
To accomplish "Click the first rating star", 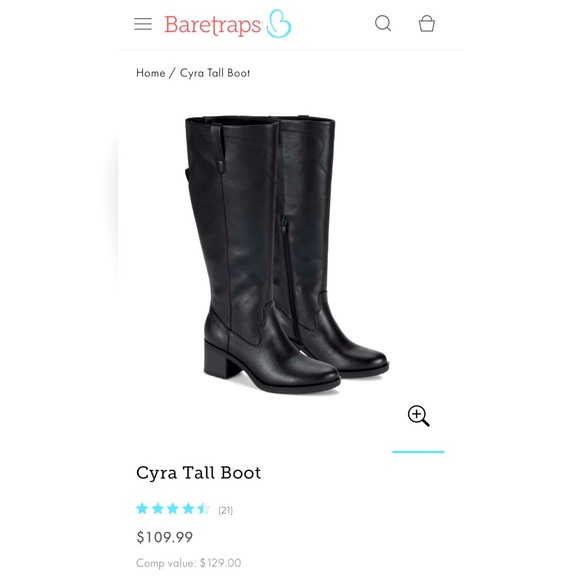I will pos(142,509).
